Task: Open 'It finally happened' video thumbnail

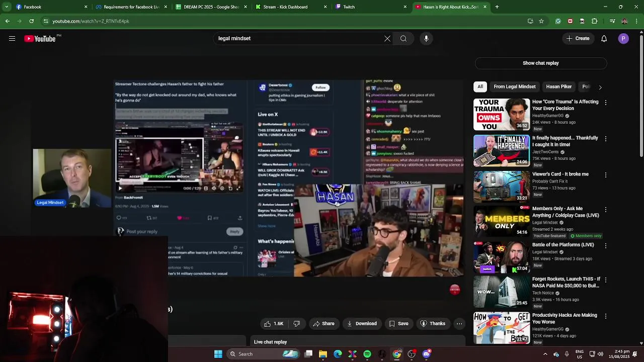Action: (x=502, y=151)
